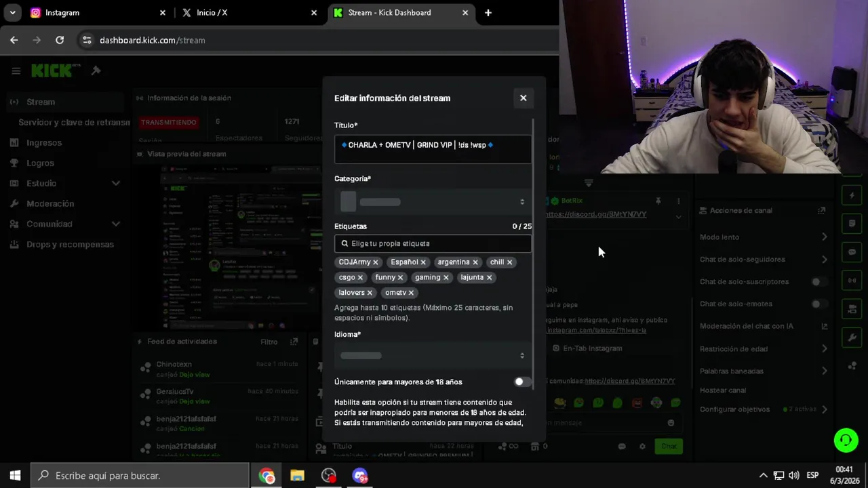Open Servidor y clave de retransmisión
The height and width of the screenshot is (488, 868).
[x=74, y=122]
